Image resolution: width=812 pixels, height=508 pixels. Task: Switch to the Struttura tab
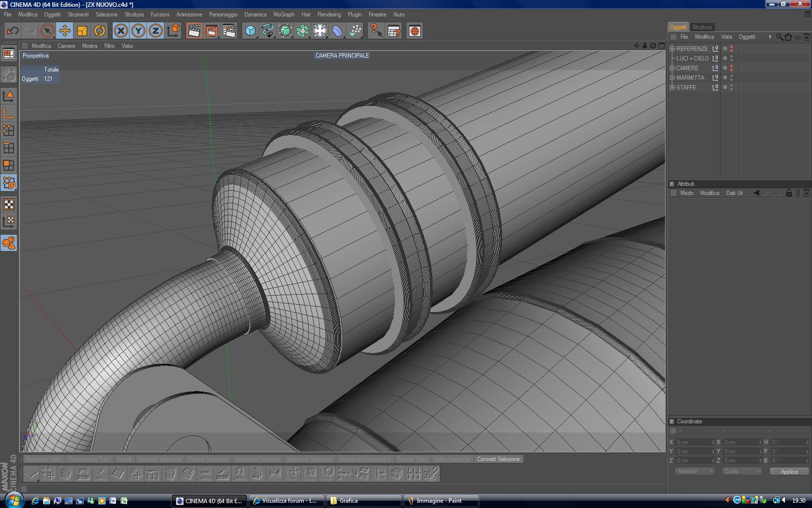[702, 27]
